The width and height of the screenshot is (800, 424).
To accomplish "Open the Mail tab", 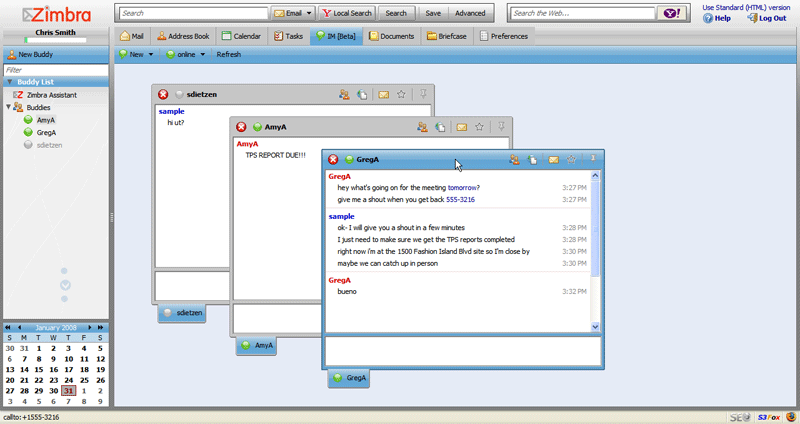I will [x=132, y=36].
